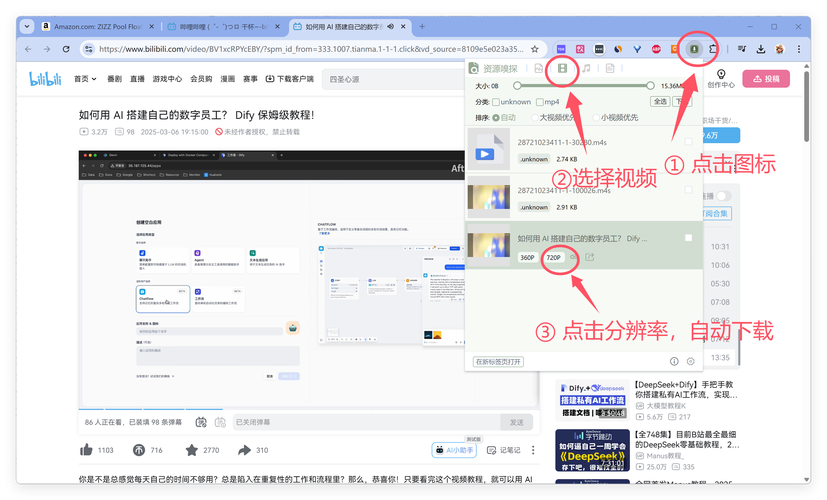Select the 大视频优先 sort radio button
827x500 pixels.
coord(532,118)
